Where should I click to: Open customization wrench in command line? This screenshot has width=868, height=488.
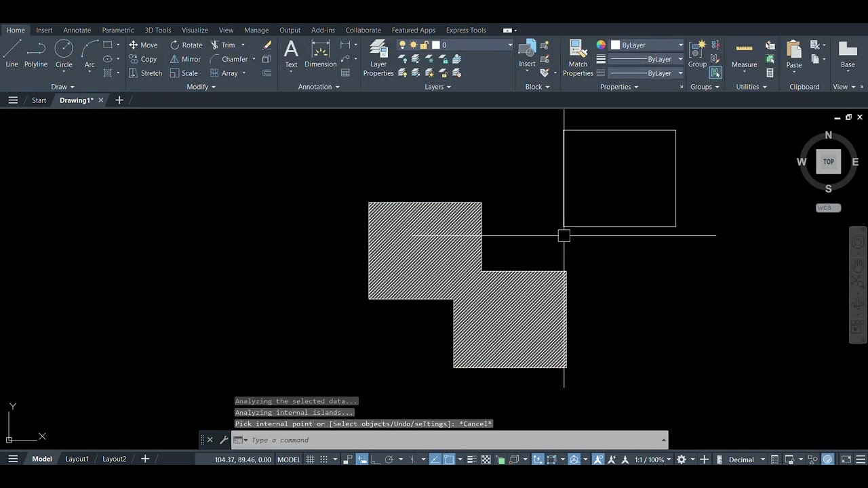tap(224, 440)
